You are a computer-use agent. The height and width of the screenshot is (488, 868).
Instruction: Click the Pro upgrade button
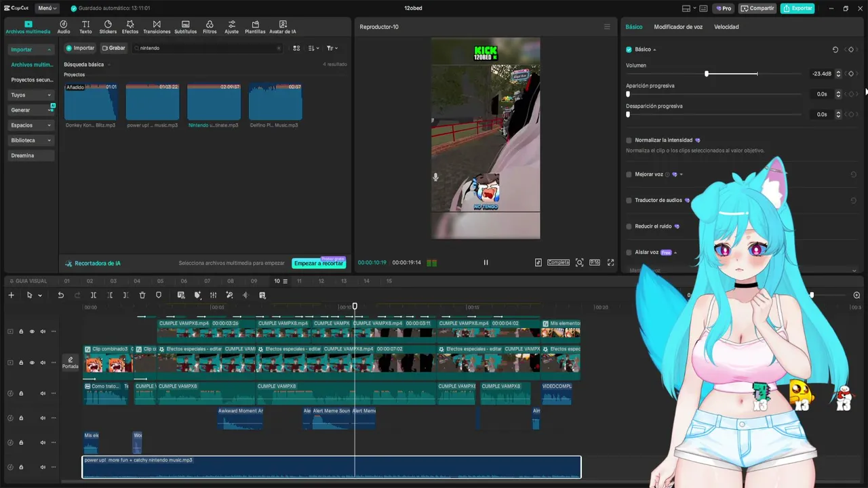[724, 8]
